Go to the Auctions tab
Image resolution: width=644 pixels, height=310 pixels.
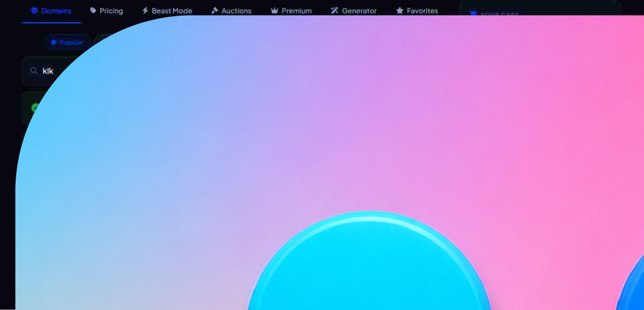231,11
